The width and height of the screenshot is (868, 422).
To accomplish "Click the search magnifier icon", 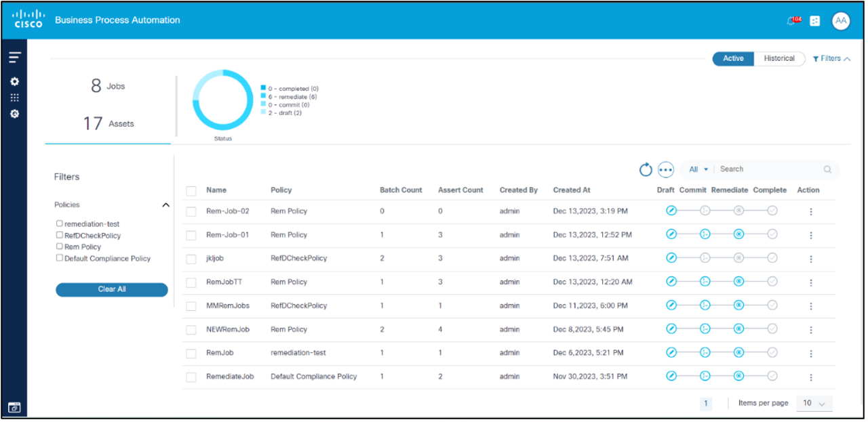I will 827,169.
